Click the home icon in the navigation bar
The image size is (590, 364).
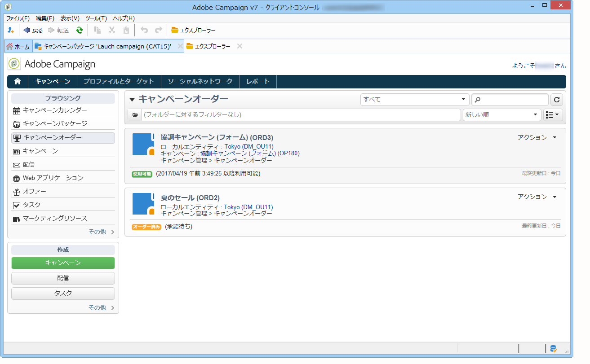18,82
